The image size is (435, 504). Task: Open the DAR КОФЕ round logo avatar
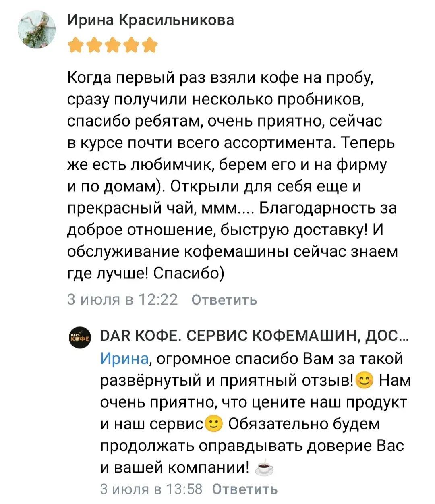click(80, 337)
